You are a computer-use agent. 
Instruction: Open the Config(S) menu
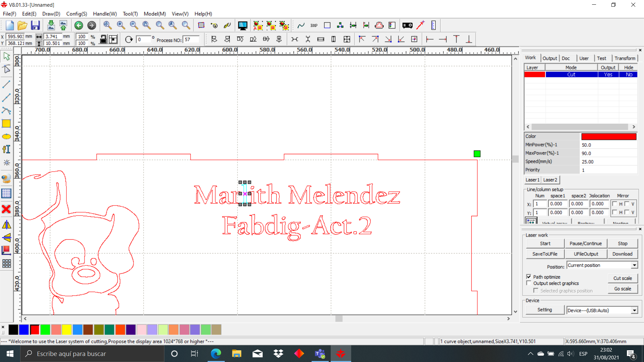pos(76,14)
